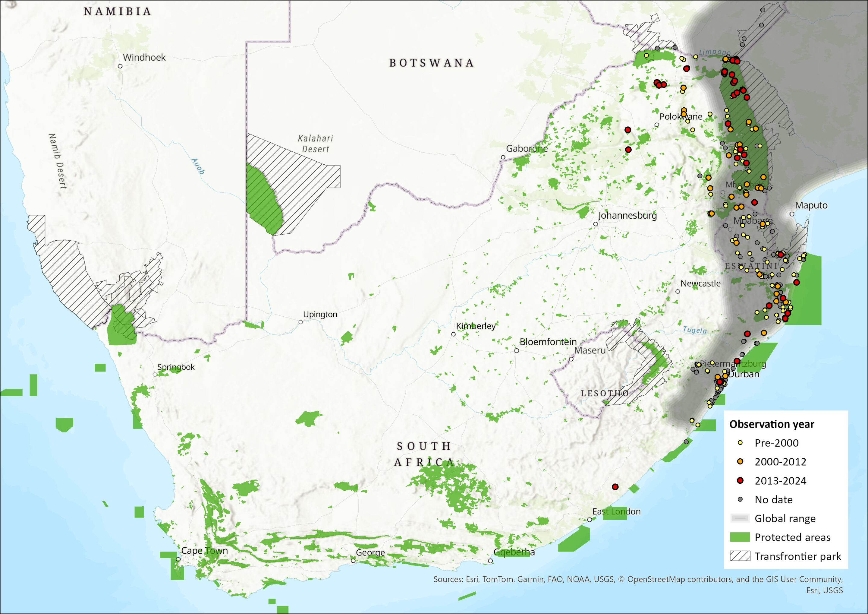Click the Namib Desert label
Image resolution: width=868 pixels, height=614 pixels.
[58, 161]
